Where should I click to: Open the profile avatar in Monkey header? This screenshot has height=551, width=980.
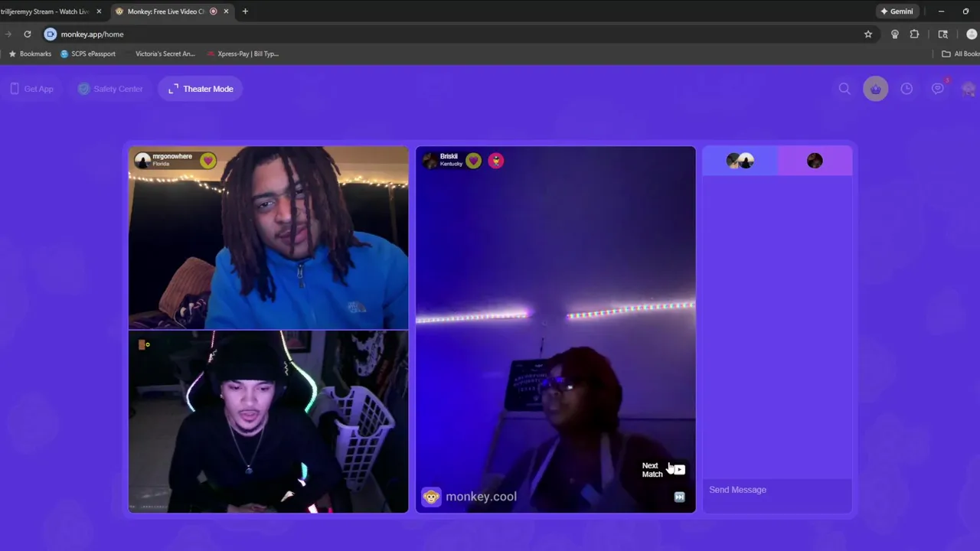tap(969, 89)
